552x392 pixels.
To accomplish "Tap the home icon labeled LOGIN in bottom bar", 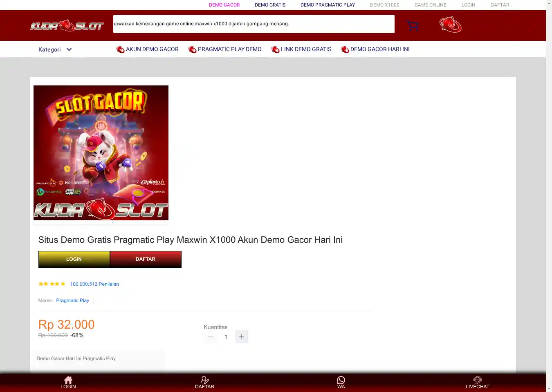I will (68, 382).
